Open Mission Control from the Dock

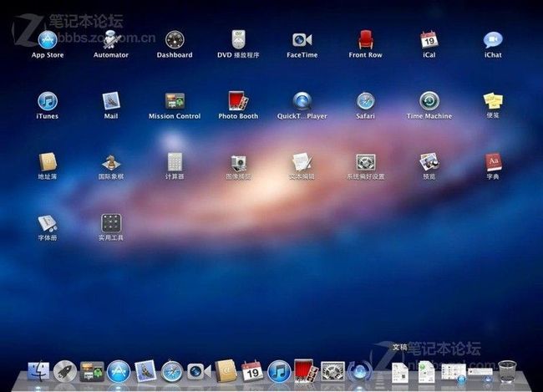pos(92,372)
